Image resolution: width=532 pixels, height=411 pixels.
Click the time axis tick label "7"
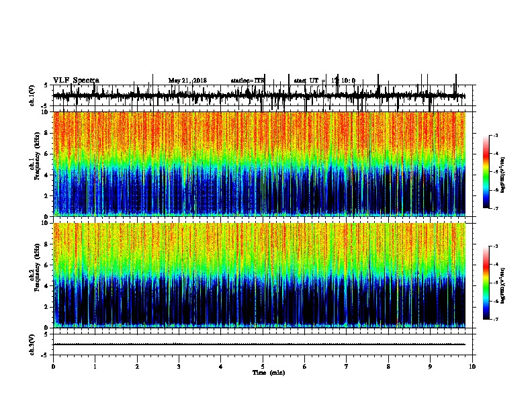[x=347, y=367]
